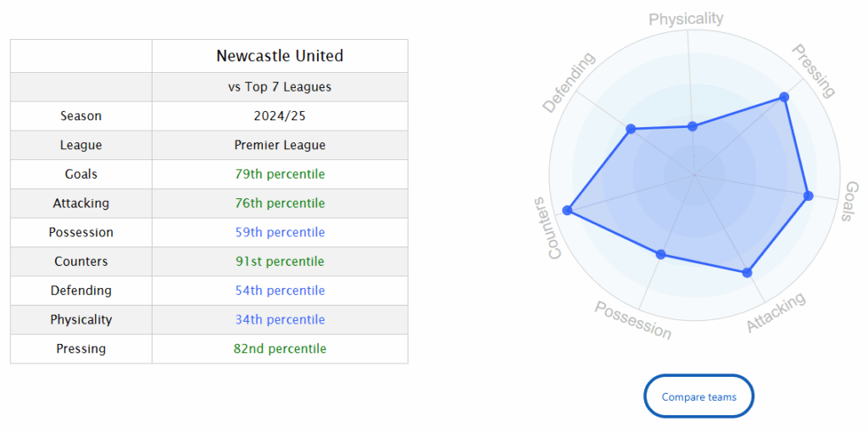The image size is (868, 432).
Task: Click the Defending data point on radar
Action: (630, 130)
